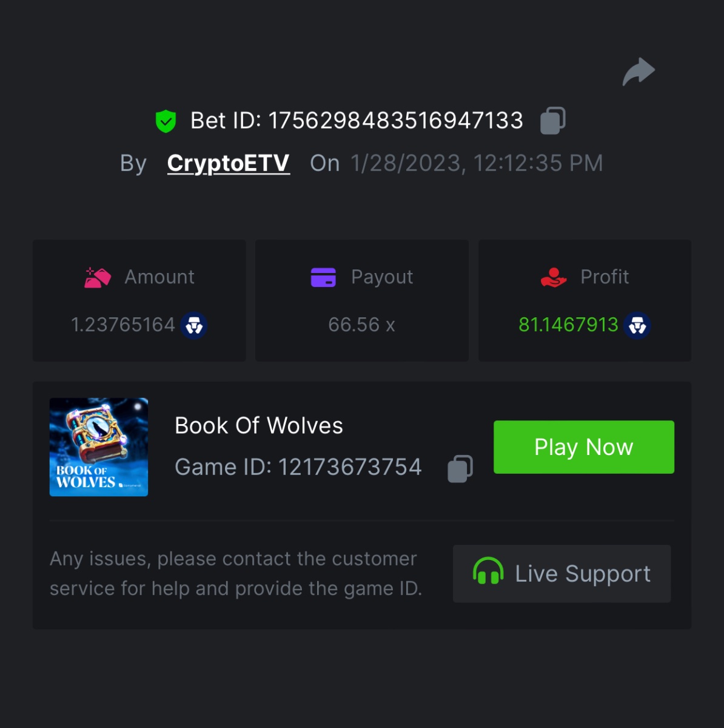Copy the Bet ID using copy icon
Image resolution: width=724 pixels, height=728 pixels.
tap(552, 120)
